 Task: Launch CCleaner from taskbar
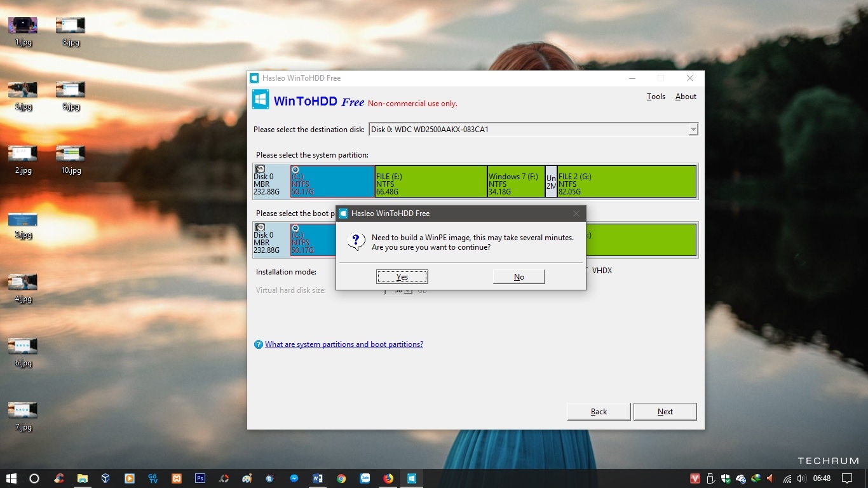59,478
